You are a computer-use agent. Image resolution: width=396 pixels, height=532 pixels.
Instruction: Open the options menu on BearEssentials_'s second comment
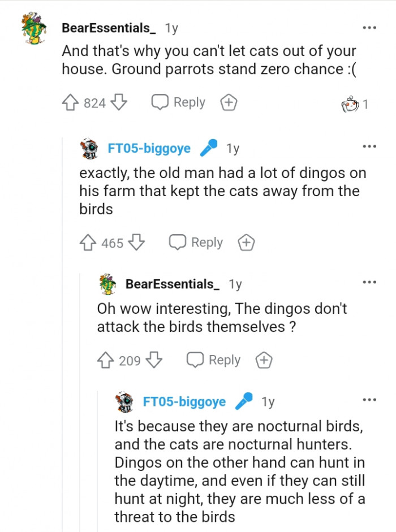(369, 282)
